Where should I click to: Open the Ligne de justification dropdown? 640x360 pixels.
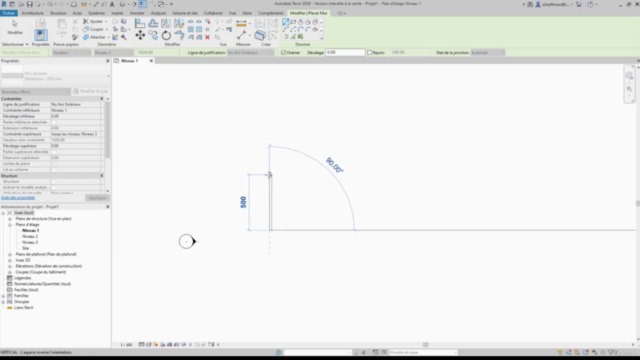[250, 53]
